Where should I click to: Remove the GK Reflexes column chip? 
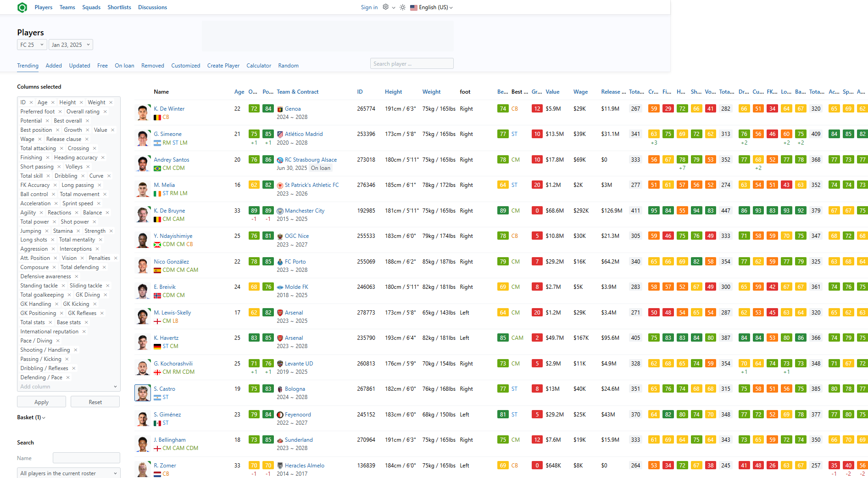coord(102,313)
